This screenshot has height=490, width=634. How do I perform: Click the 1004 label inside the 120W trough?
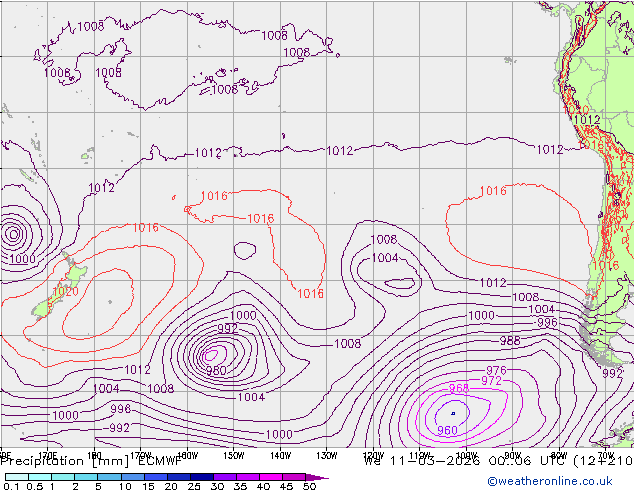click(x=385, y=258)
